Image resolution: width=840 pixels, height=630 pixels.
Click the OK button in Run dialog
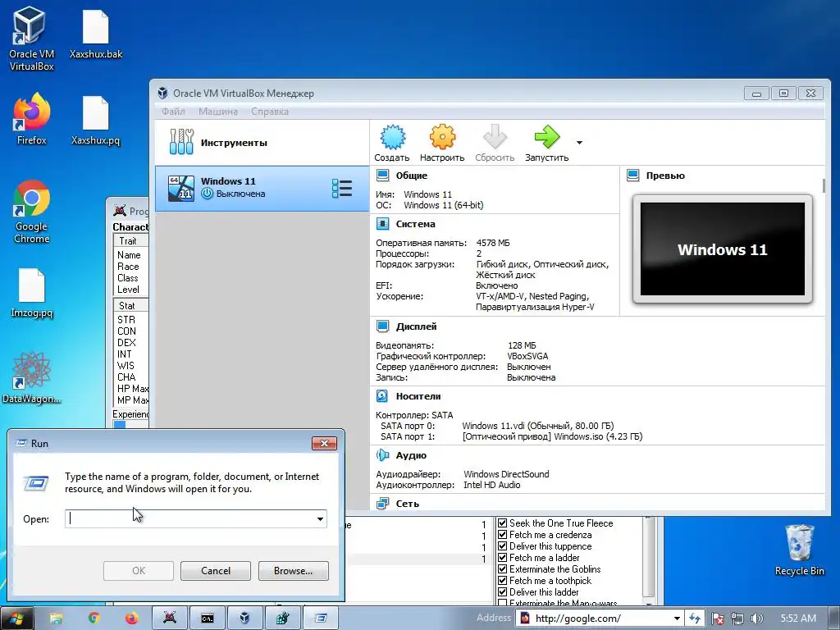pos(138,571)
